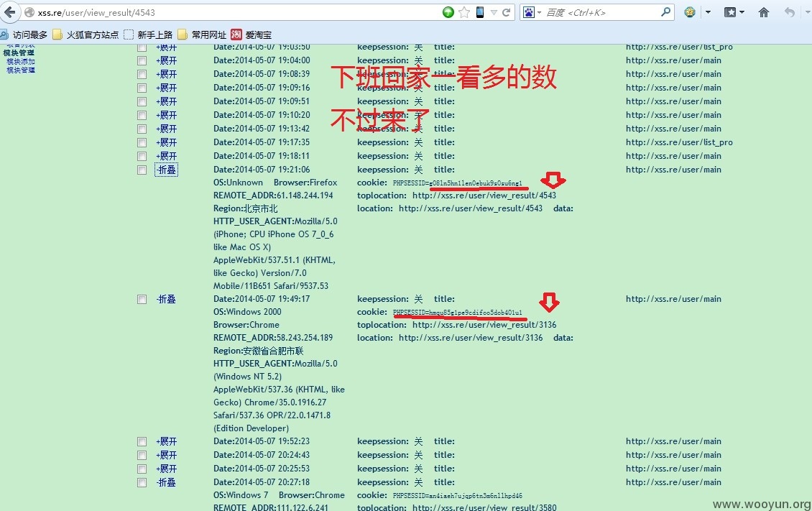Click the green up-arrow icon in address bar

point(448,12)
